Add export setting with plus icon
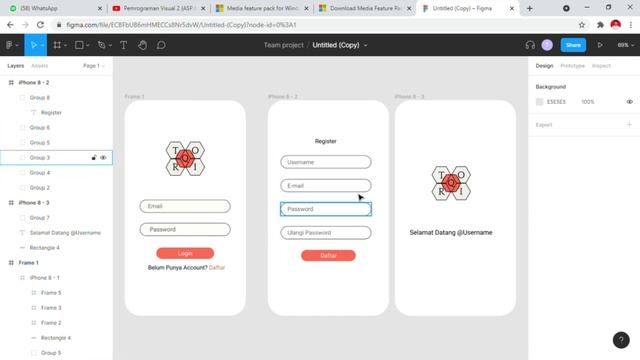This screenshot has width=640, height=360. tap(629, 124)
